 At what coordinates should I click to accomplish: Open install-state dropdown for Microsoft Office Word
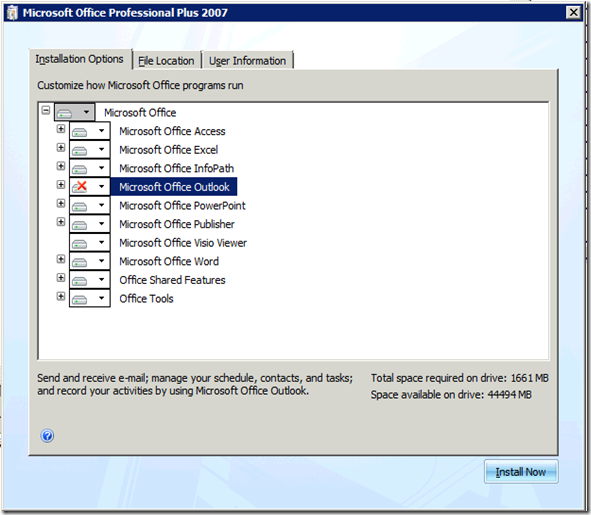click(x=90, y=261)
